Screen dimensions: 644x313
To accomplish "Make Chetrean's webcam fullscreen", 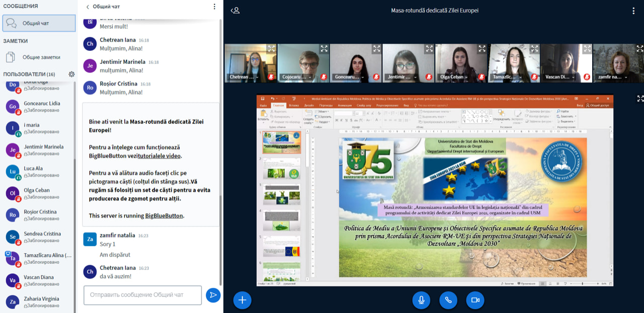I will click(x=271, y=49).
